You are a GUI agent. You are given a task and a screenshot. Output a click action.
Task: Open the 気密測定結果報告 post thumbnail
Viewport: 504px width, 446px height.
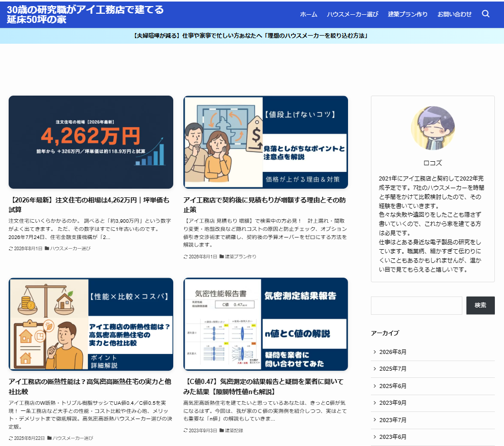tap(266, 324)
